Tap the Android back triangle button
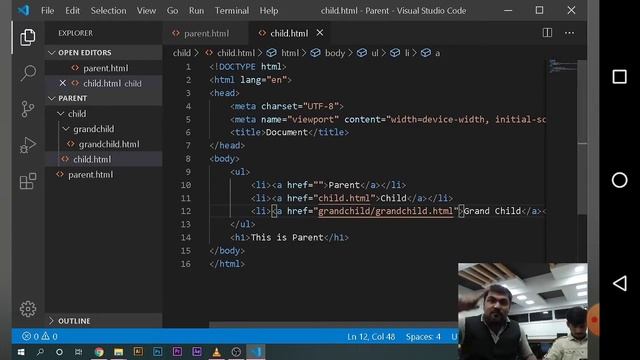 click(x=619, y=283)
